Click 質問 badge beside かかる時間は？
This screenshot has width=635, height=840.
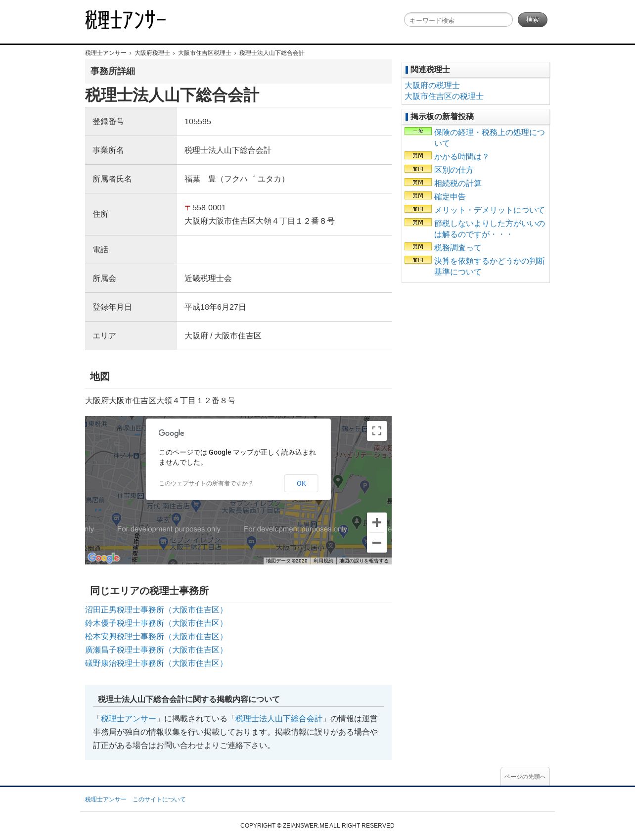pyautogui.click(x=418, y=155)
